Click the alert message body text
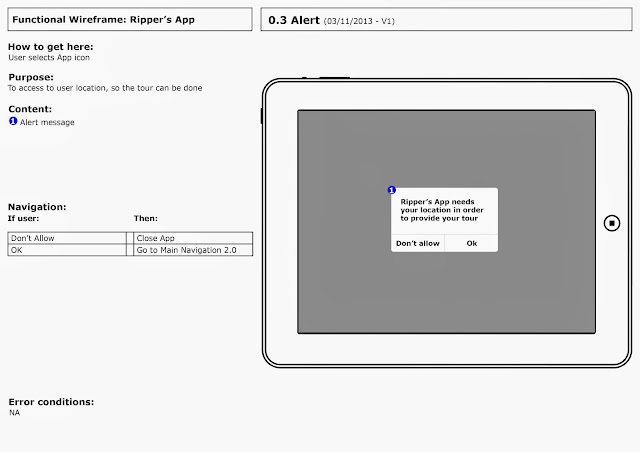The height and width of the screenshot is (452, 640). [442, 210]
